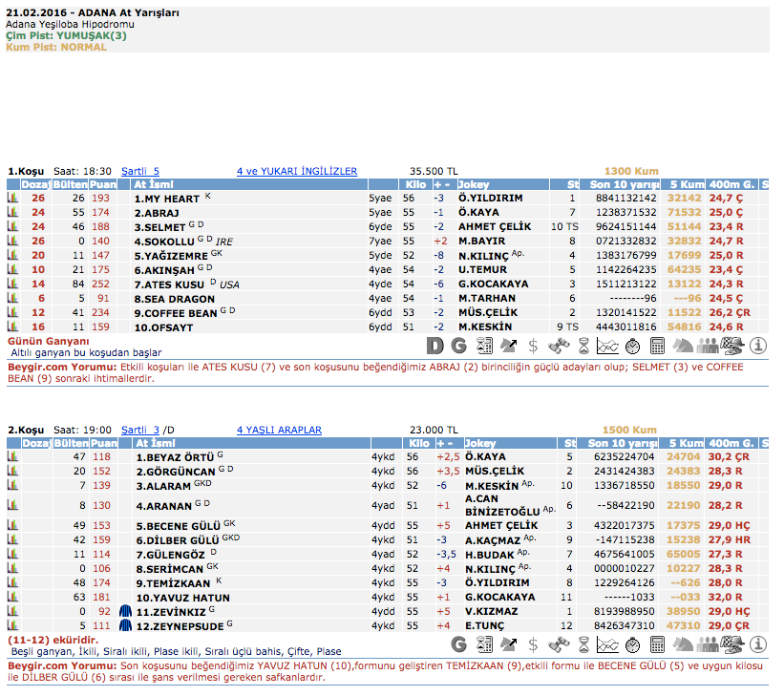The width and height of the screenshot is (784, 696).
Task: Sort race 1 by 'Puan' column header
Action: click(102, 184)
